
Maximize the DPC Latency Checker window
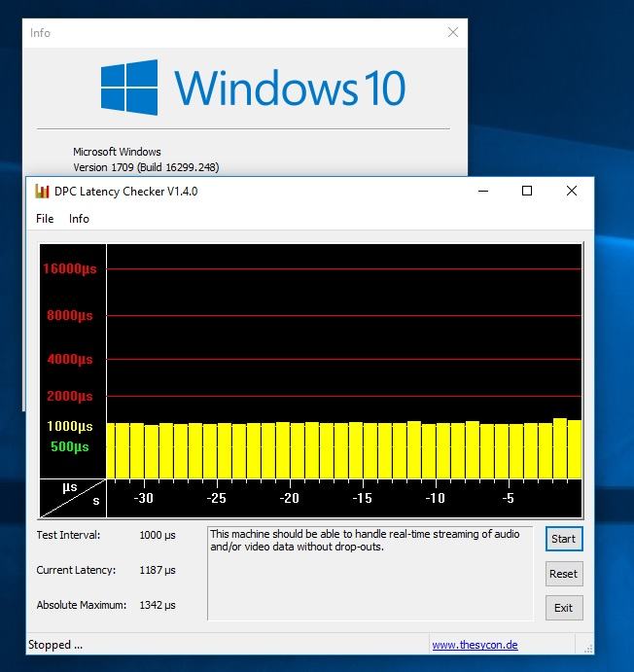[x=527, y=192]
